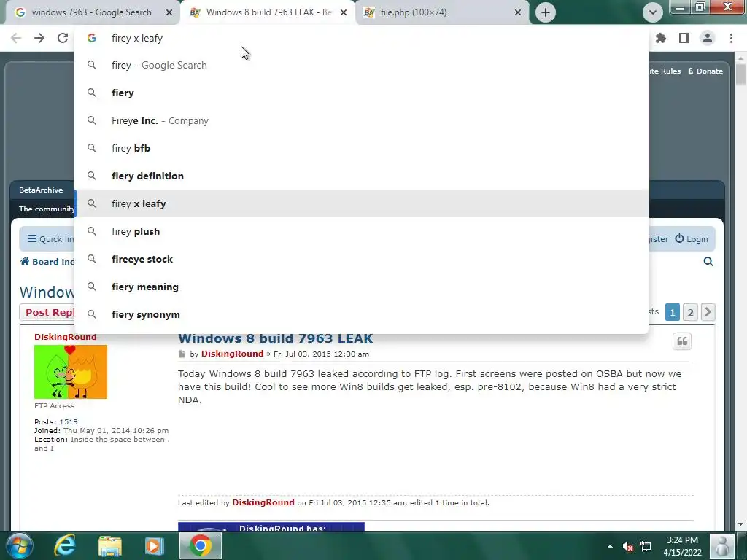Open the taskbar clock showing 3:24 PM
The width and height of the screenshot is (747, 560).
point(682,546)
